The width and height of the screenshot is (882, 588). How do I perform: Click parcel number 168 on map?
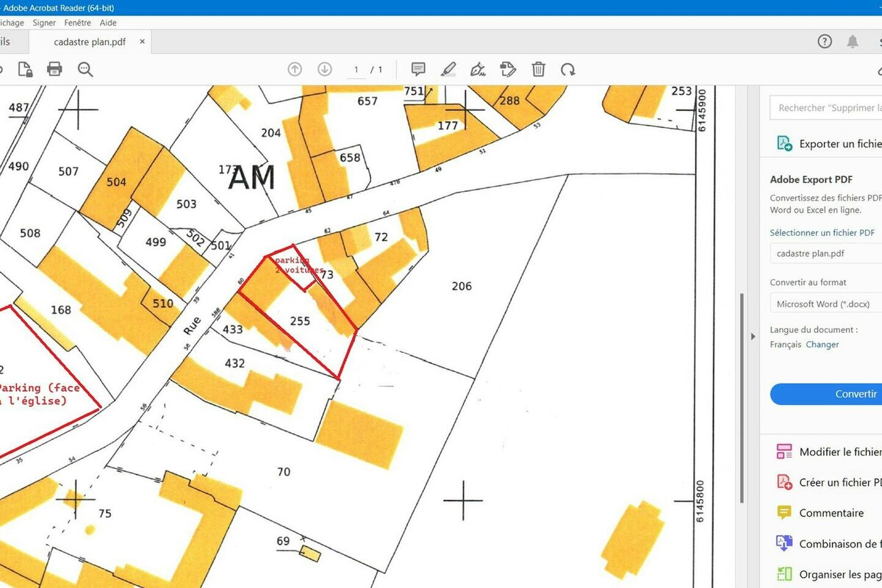(x=61, y=309)
